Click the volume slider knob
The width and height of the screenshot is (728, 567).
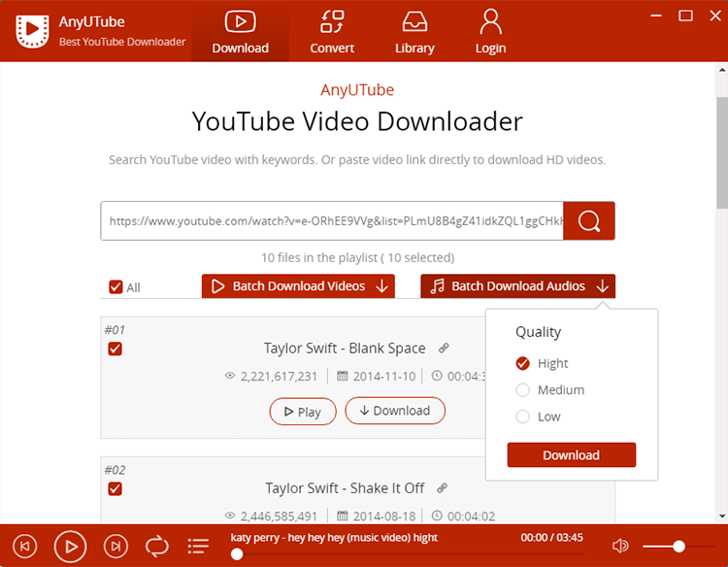[678, 547]
